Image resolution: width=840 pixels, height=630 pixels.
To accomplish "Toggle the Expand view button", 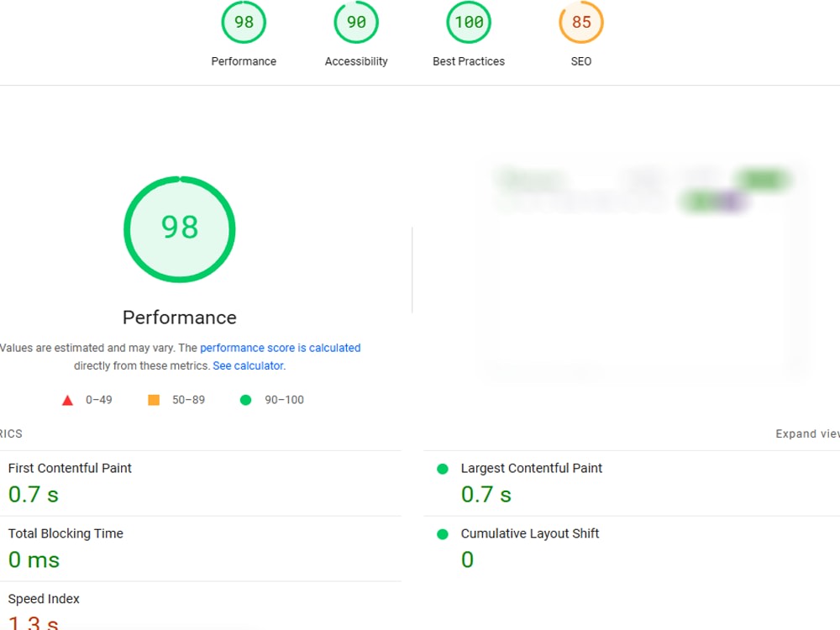I will (807, 433).
